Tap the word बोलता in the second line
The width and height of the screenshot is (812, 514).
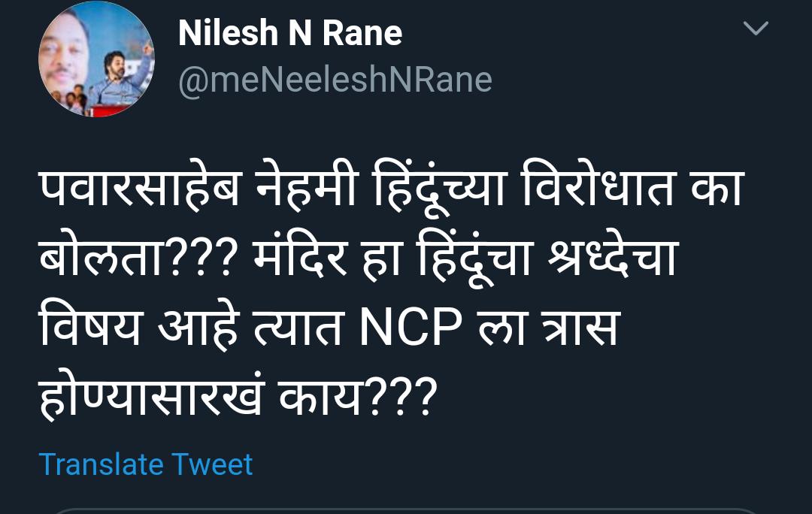tap(94, 260)
